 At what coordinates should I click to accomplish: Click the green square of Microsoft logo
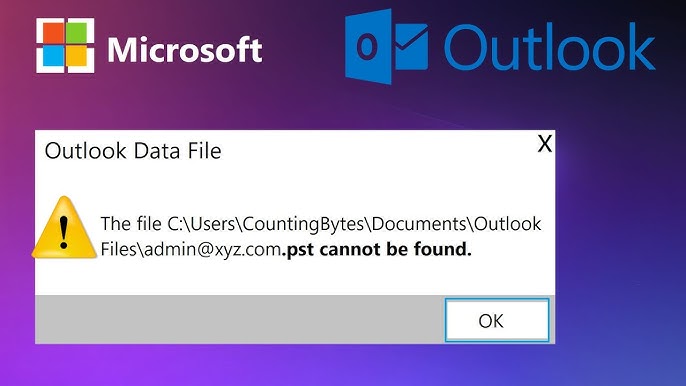[x=77, y=33]
